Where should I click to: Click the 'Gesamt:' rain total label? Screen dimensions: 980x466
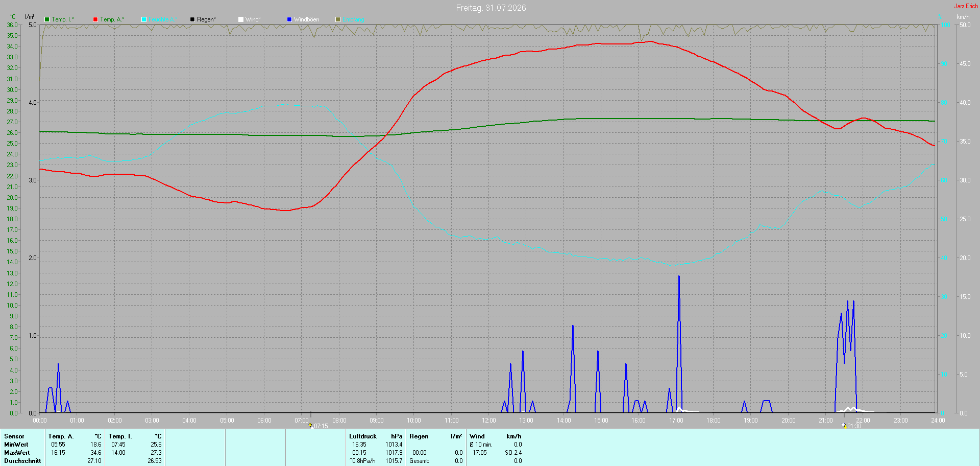coord(420,461)
